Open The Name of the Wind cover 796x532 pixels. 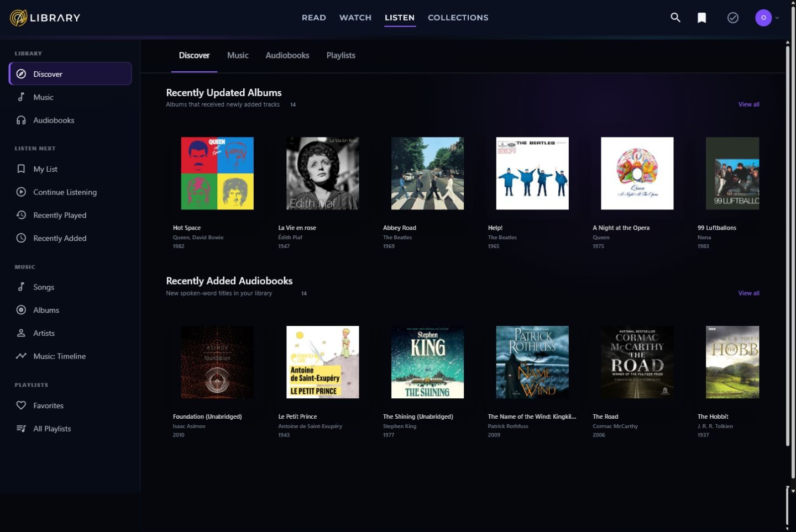(x=532, y=362)
